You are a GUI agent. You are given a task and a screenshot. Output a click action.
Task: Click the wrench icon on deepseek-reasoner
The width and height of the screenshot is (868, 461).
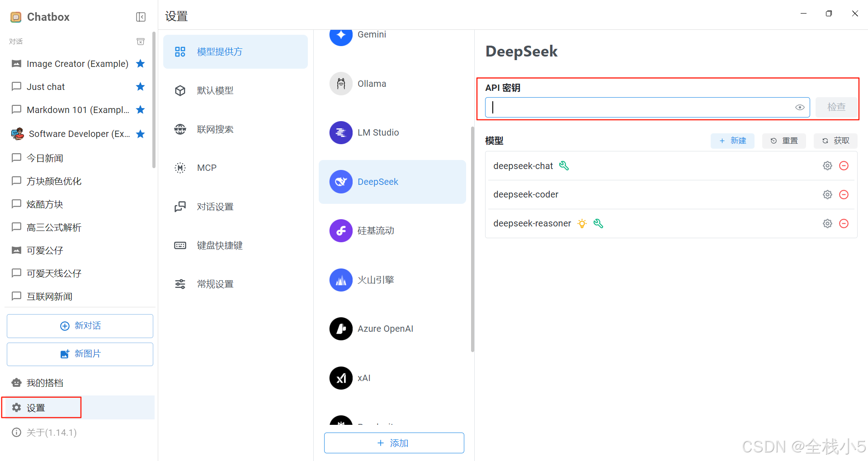point(598,223)
